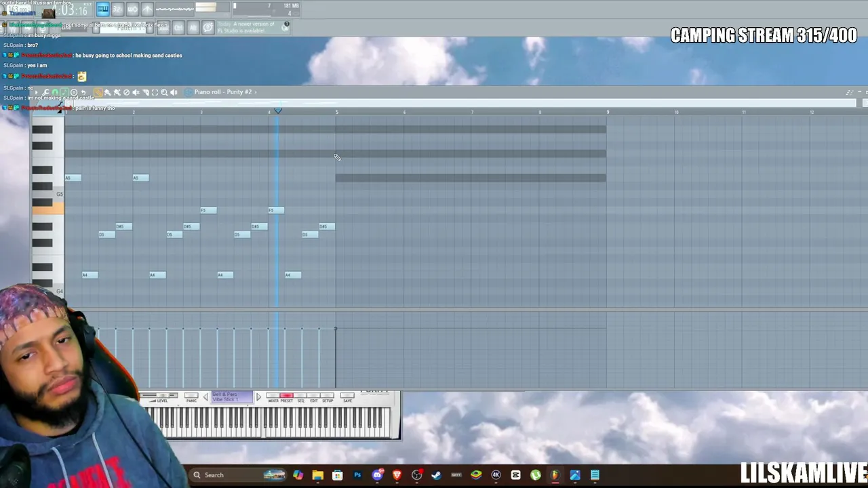Open the Photos app from the taskbar
This screenshot has height=488, width=868.
click(575, 475)
